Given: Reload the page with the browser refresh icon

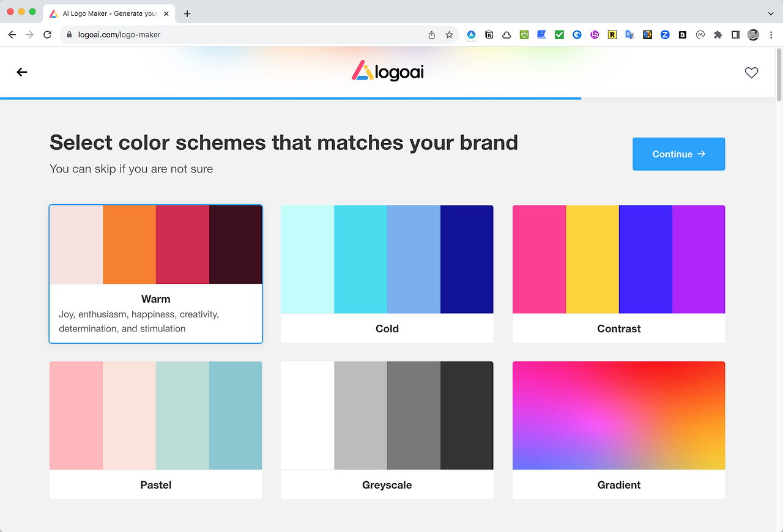Looking at the screenshot, I should coord(48,35).
